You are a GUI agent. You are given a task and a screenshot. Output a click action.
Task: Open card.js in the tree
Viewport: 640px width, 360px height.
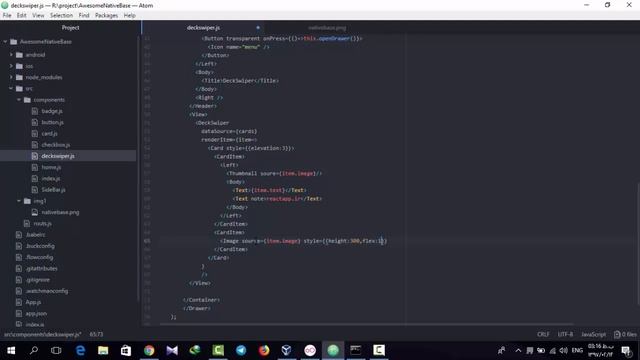(x=49, y=133)
